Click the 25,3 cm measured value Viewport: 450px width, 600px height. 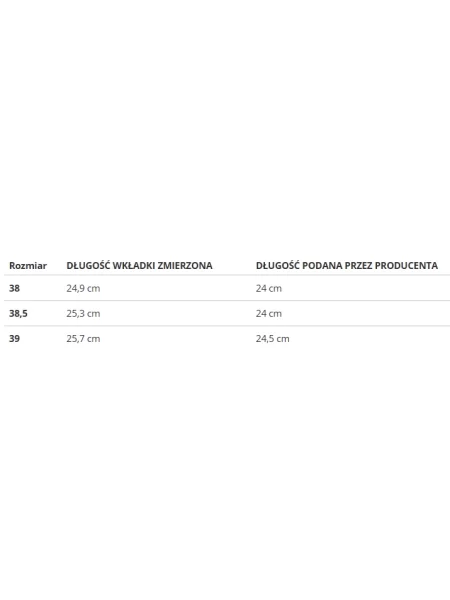[83, 313]
